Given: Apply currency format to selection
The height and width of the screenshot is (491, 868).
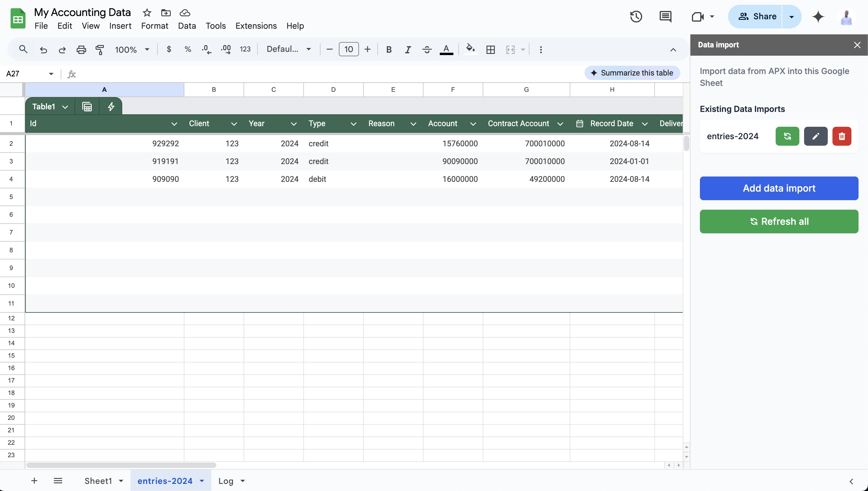Looking at the screenshot, I should tap(169, 49).
